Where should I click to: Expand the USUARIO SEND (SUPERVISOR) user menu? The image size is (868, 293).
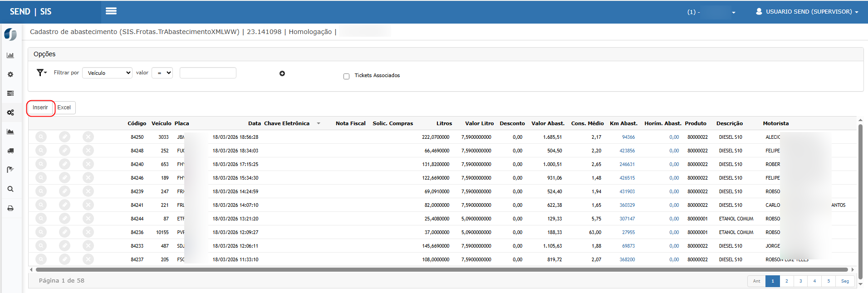[x=807, y=12]
